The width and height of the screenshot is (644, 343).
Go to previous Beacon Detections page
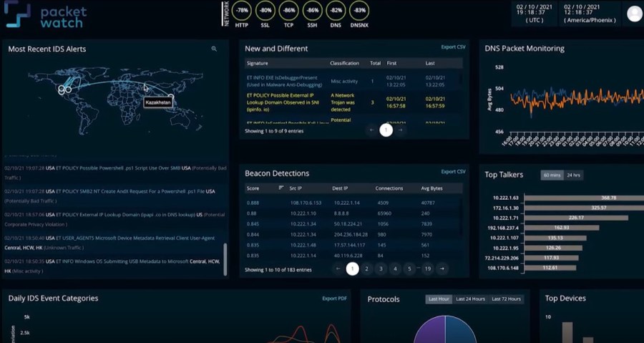pos(338,269)
